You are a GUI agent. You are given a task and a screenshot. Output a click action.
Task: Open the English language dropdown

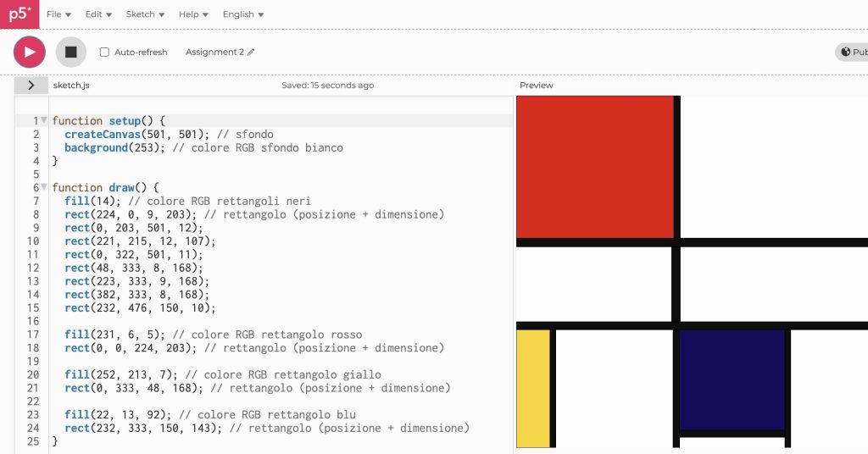[x=243, y=14]
